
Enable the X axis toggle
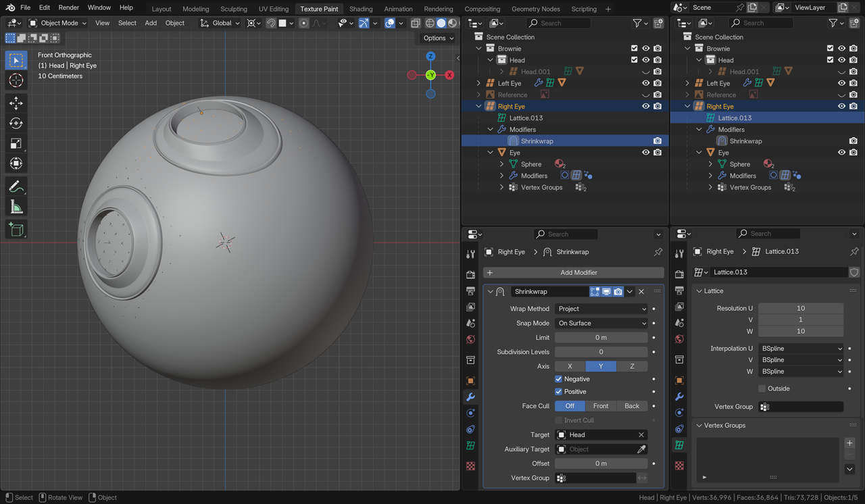pos(570,366)
